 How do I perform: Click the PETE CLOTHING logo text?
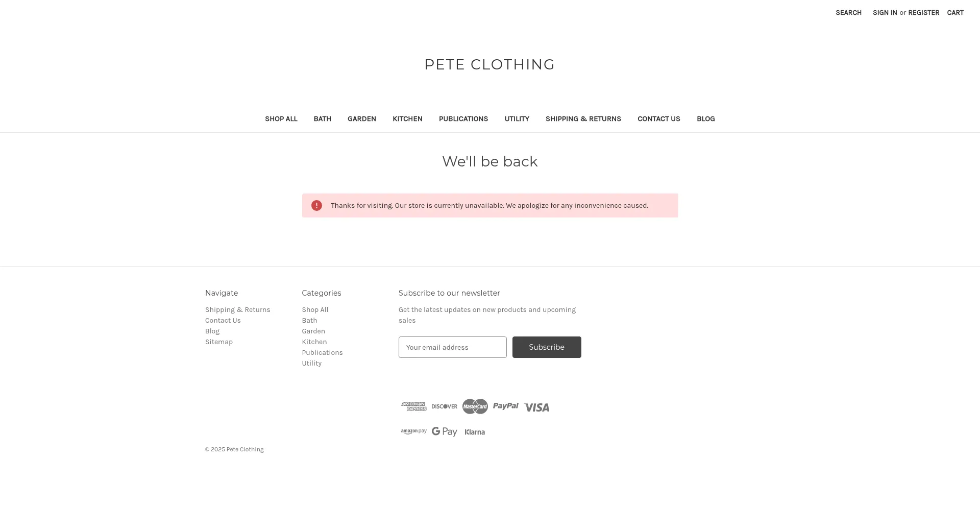489,64
